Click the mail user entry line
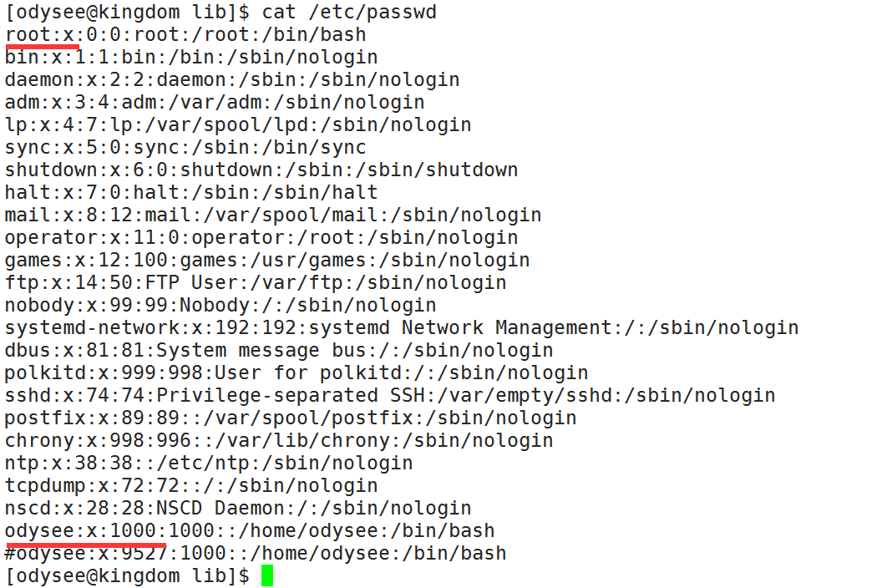877x588 pixels. tap(273, 215)
